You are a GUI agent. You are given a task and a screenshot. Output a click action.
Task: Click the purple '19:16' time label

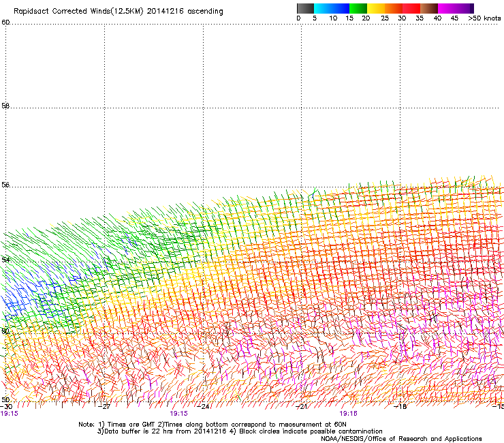349,414
